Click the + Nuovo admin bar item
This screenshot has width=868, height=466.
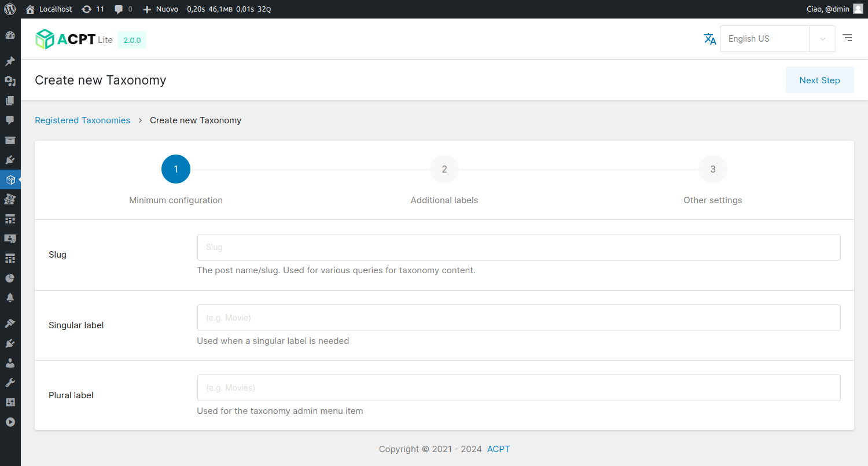pos(160,9)
